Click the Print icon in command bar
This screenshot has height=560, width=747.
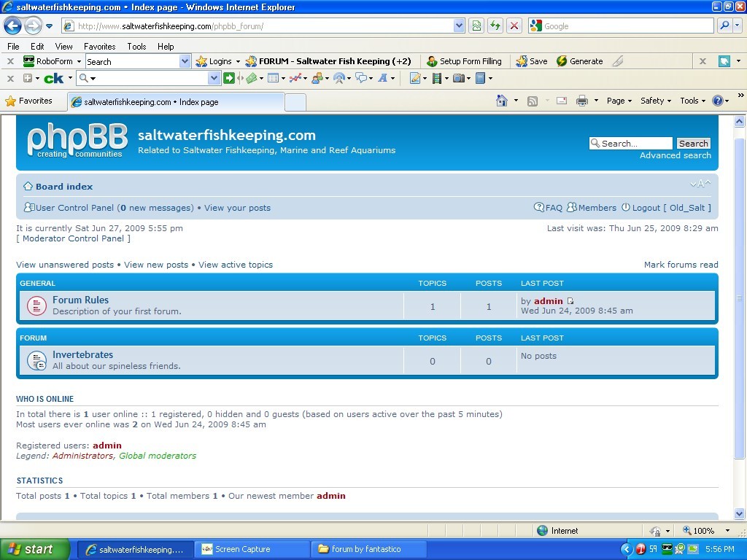tap(581, 101)
